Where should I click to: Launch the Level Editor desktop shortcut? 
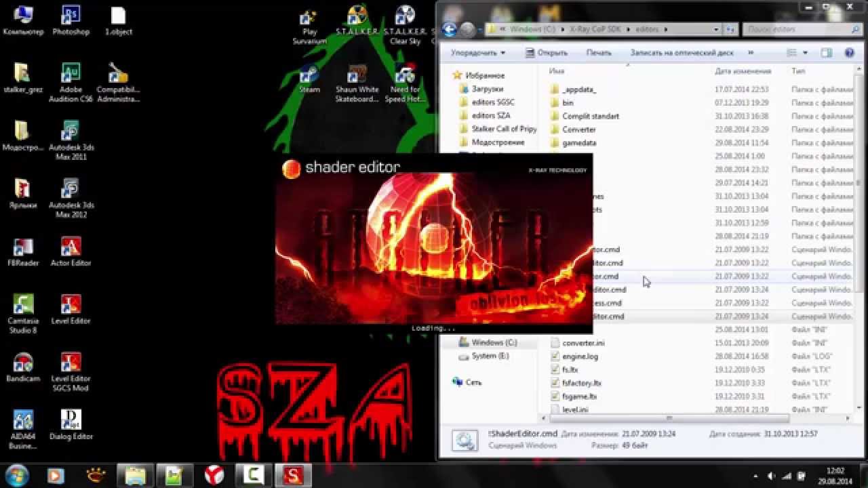pyautogui.click(x=71, y=309)
